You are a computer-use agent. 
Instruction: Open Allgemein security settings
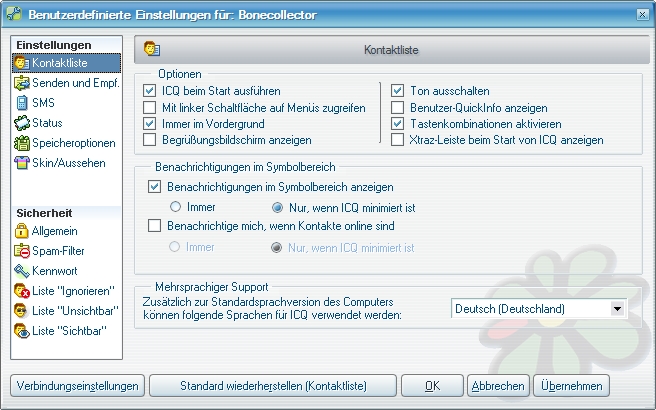pos(67,231)
